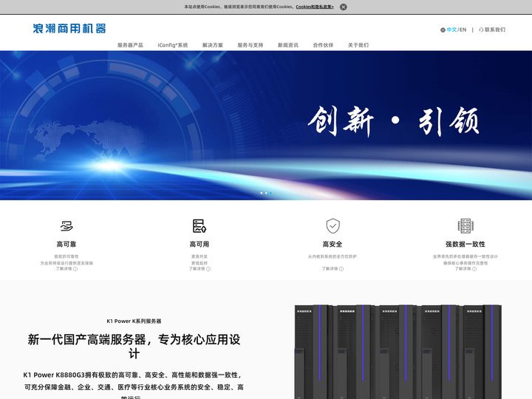The width and height of the screenshot is (532, 399).
Task: Click the 高可靠 hand icon
Action: (x=66, y=225)
